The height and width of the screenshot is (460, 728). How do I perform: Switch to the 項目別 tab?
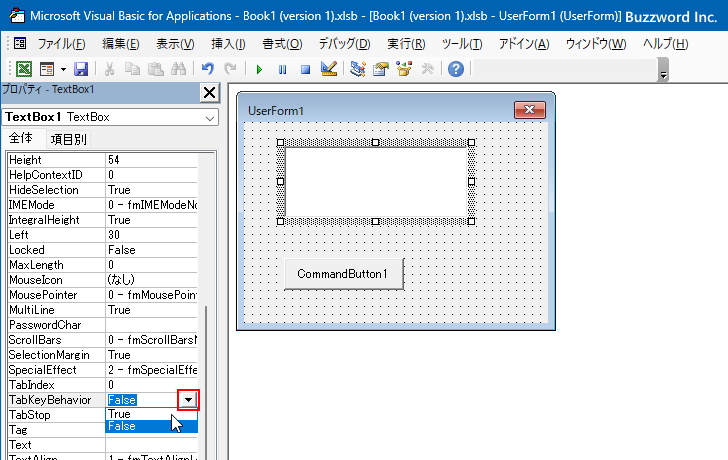click(69, 139)
